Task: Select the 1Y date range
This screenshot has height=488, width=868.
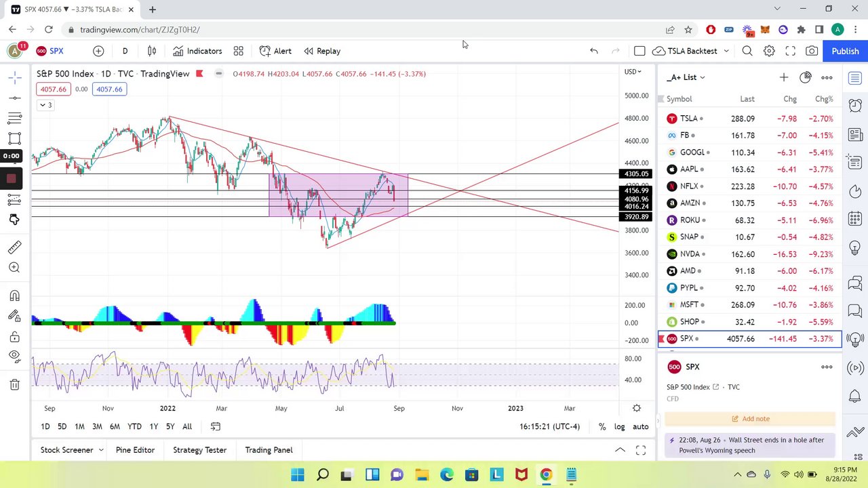Action: (153, 426)
